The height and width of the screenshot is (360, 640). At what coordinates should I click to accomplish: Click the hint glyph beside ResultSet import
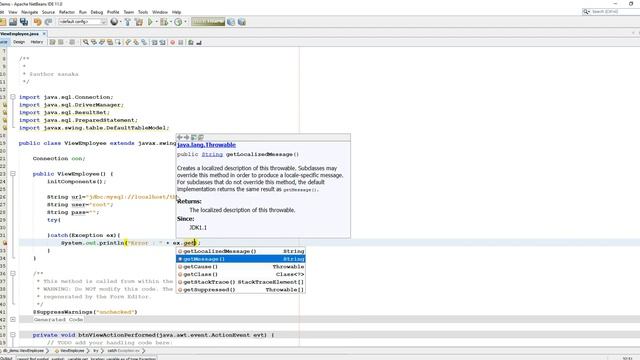click(x=5, y=113)
